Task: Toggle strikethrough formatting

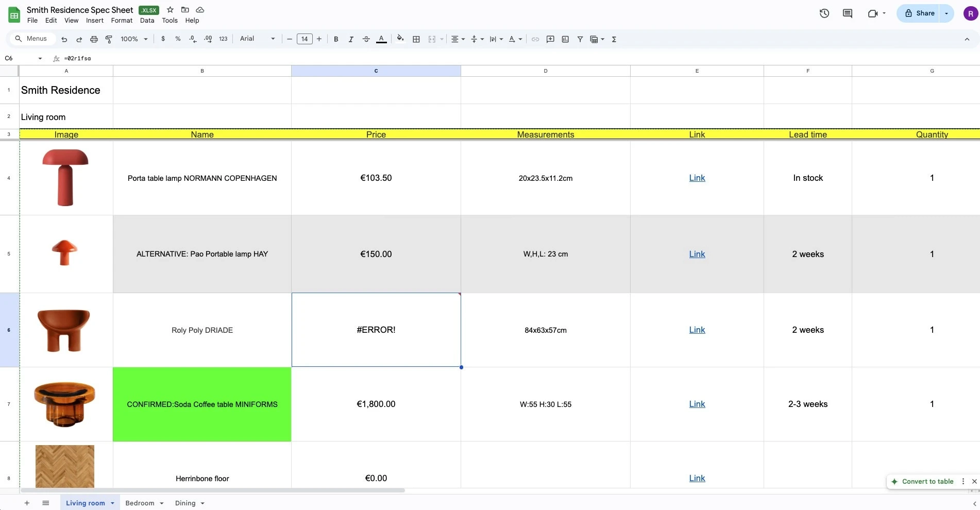Action: [x=366, y=39]
